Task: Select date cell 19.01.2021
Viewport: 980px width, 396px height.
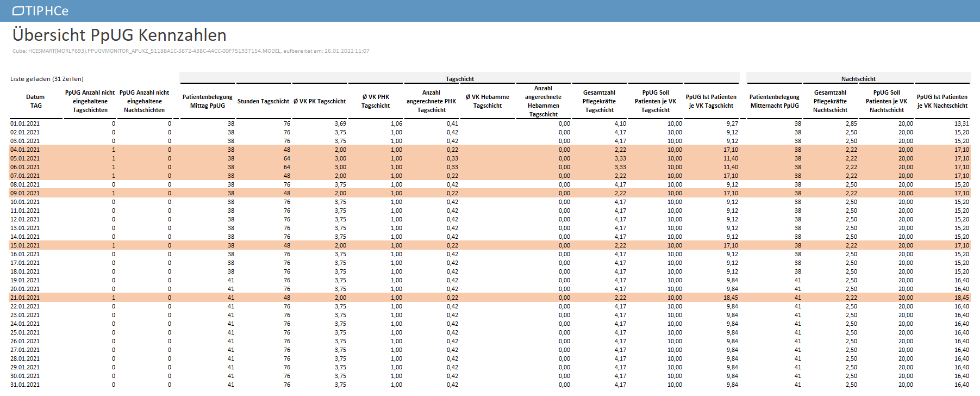Action: tap(25, 280)
